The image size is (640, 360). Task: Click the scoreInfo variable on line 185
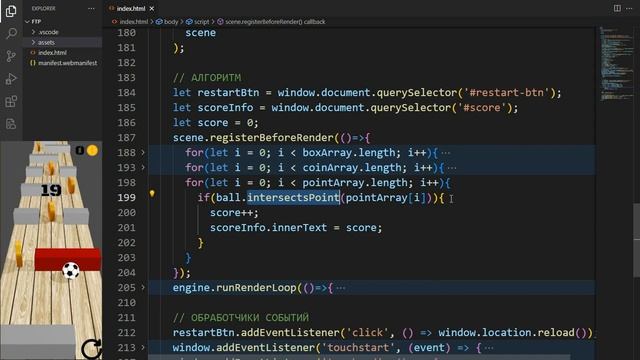coord(225,108)
